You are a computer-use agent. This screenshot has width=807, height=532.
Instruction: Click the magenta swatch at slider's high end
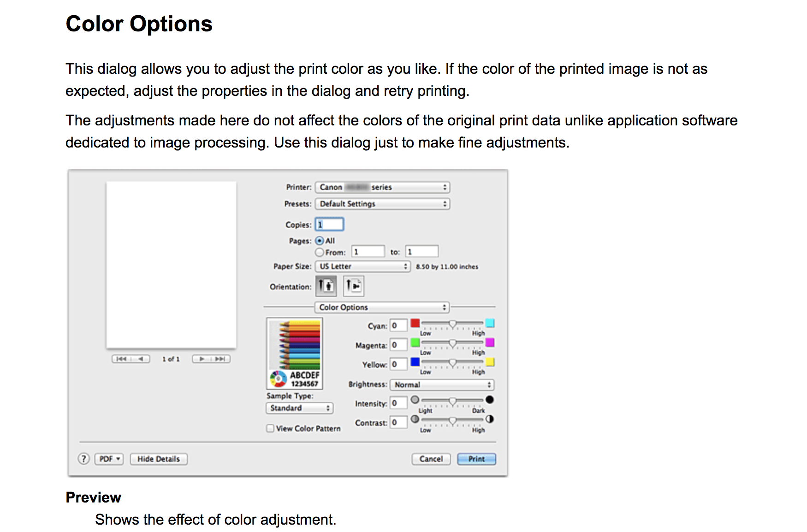[x=490, y=343]
